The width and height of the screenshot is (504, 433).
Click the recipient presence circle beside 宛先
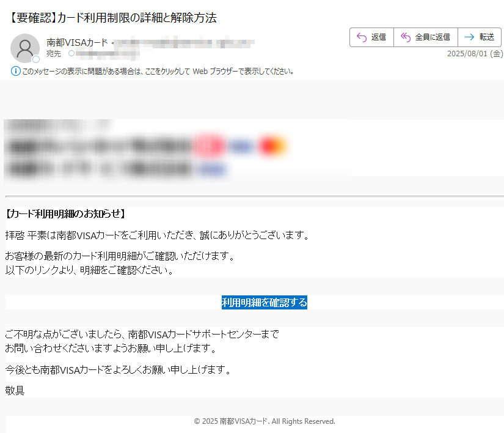(71, 53)
